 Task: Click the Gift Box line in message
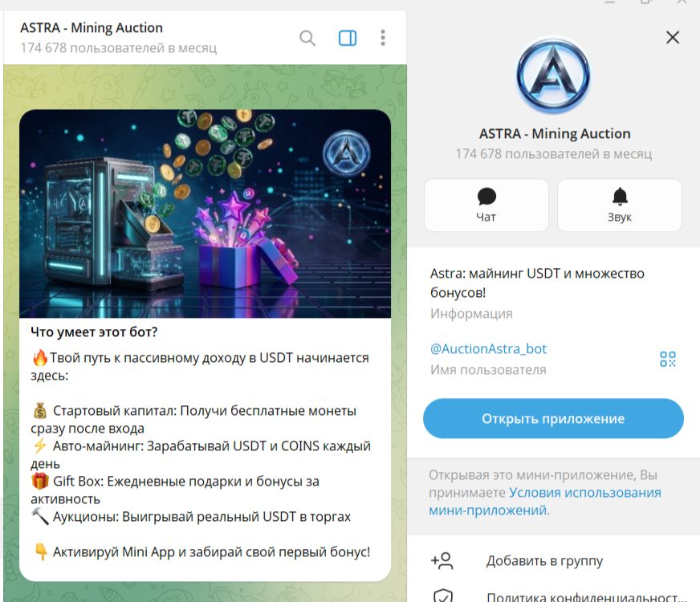(174, 490)
